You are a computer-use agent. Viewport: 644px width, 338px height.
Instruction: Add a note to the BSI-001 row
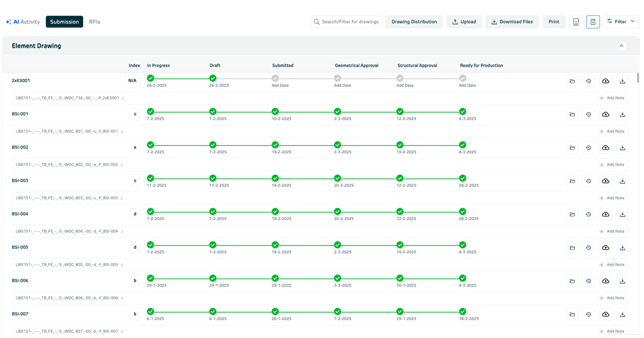pos(613,131)
